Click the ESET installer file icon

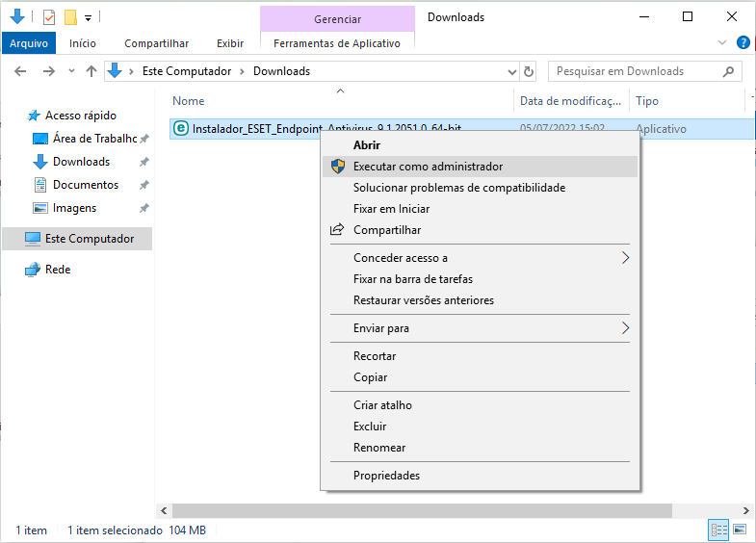coord(180,128)
